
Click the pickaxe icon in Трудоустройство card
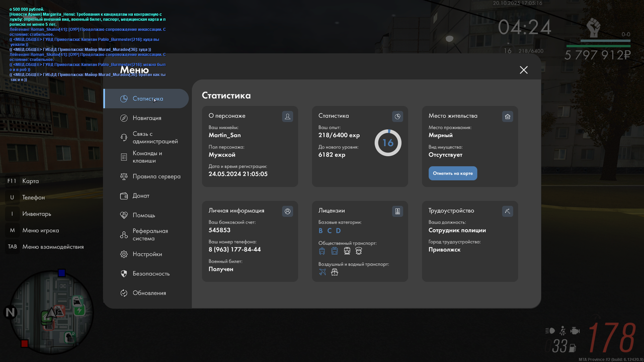click(508, 211)
